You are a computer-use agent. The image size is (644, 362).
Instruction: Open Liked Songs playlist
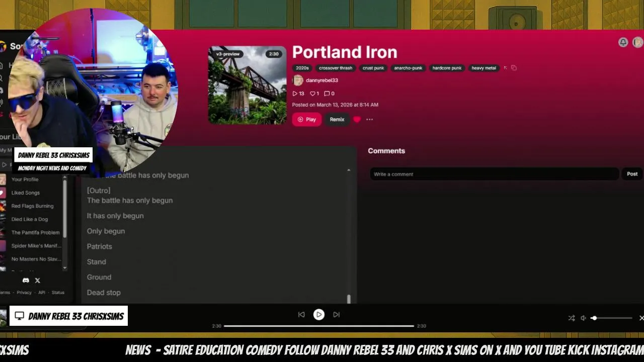[x=26, y=193]
